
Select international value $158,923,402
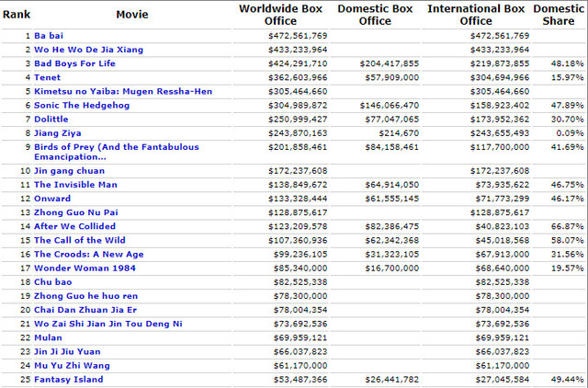point(500,105)
